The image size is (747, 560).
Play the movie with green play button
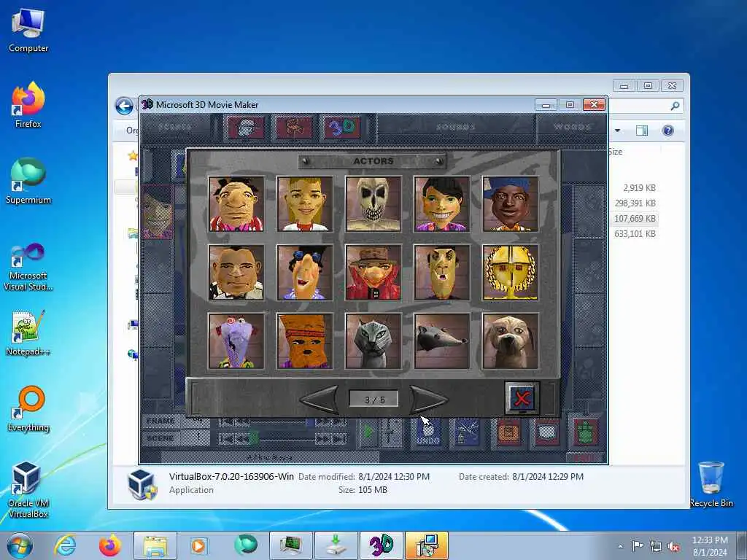(x=368, y=432)
